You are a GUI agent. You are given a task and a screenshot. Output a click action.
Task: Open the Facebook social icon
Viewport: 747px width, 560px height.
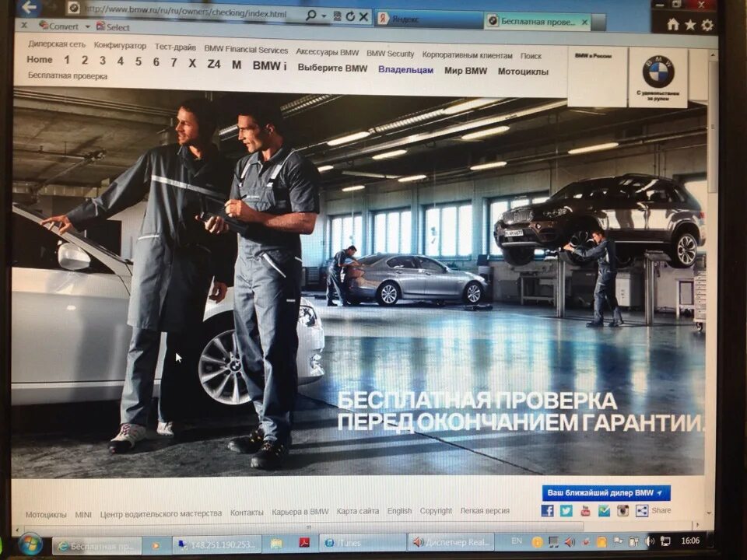tap(547, 510)
